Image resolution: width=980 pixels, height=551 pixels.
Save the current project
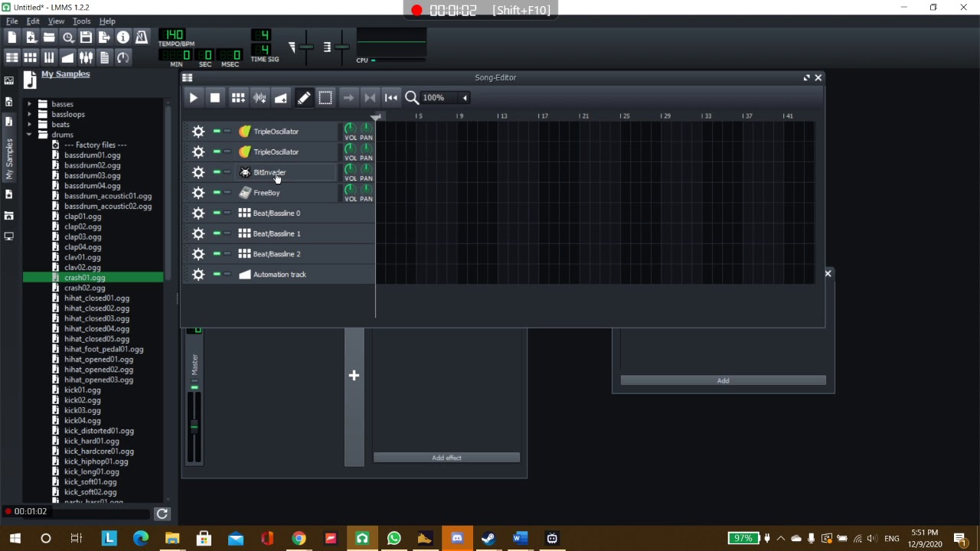coord(86,37)
